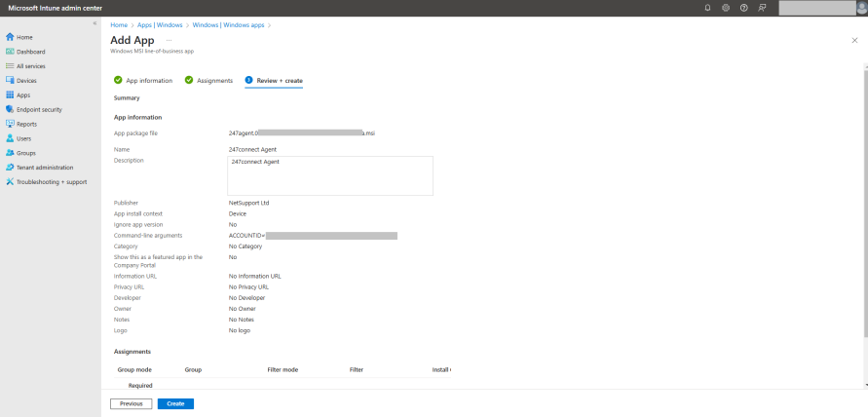Go to the App information step
Viewport: 868px width, 417px height.
pos(143,80)
